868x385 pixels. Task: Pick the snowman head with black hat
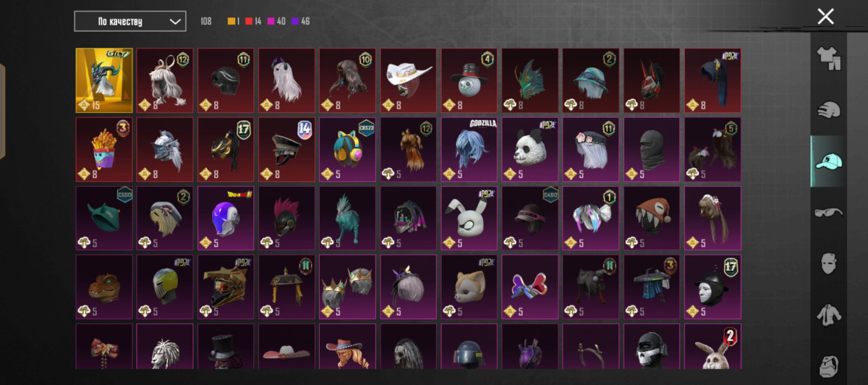point(469,80)
